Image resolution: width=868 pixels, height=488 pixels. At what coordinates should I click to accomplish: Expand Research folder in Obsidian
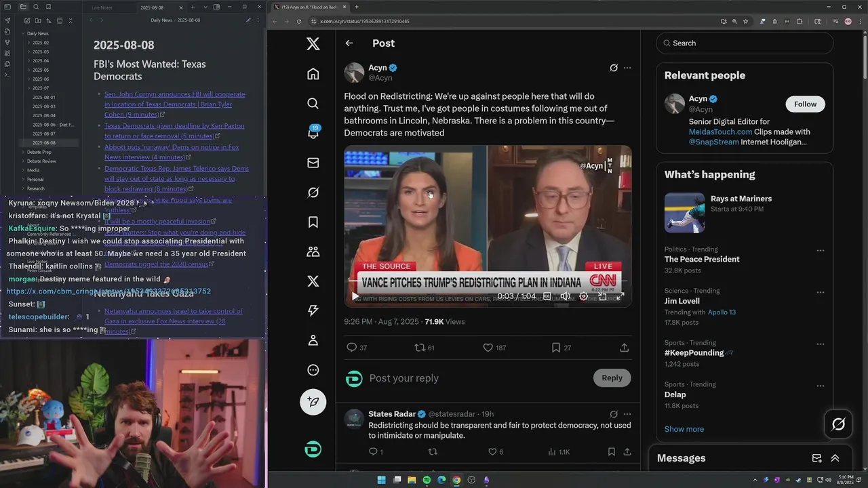click(24, 188)
